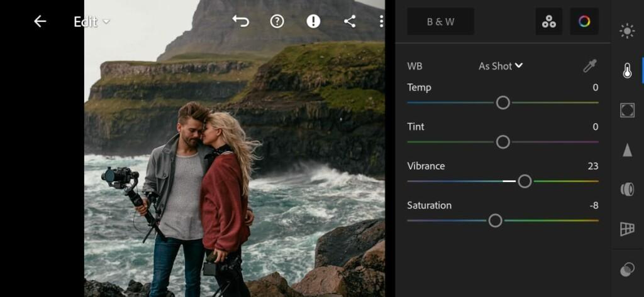Click the Vibrance label
This screenshot has height=297, width=644.
point(426,166)
